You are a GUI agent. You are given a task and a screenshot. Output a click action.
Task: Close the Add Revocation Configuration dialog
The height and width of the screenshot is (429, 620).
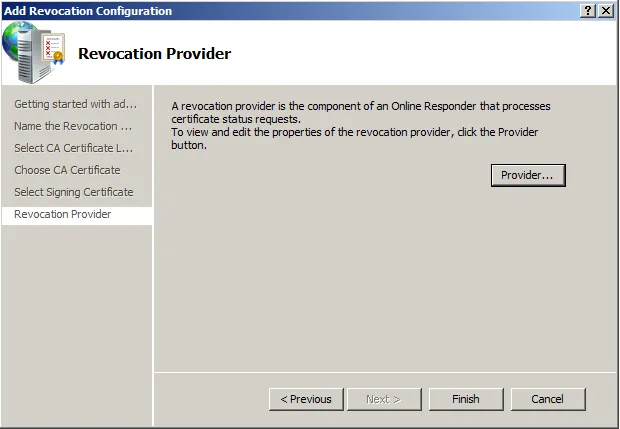[605, 10]
